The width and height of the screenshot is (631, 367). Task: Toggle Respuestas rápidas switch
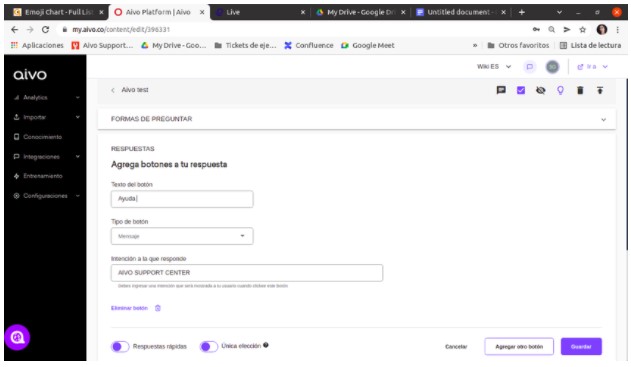point(120,346)
